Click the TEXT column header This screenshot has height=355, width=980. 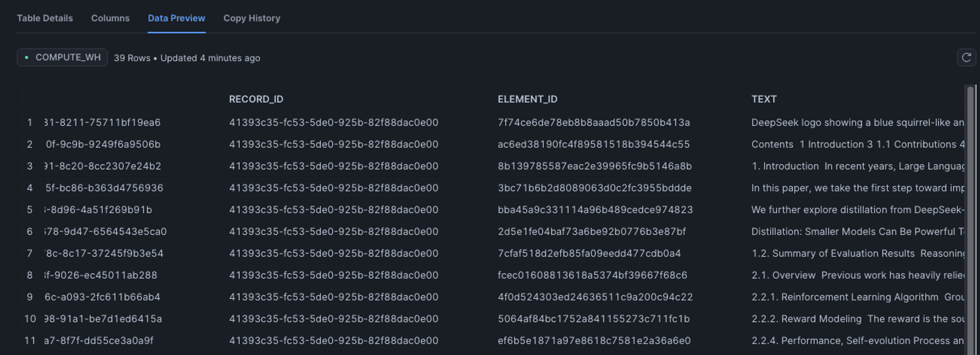click(x=764, y=99)
